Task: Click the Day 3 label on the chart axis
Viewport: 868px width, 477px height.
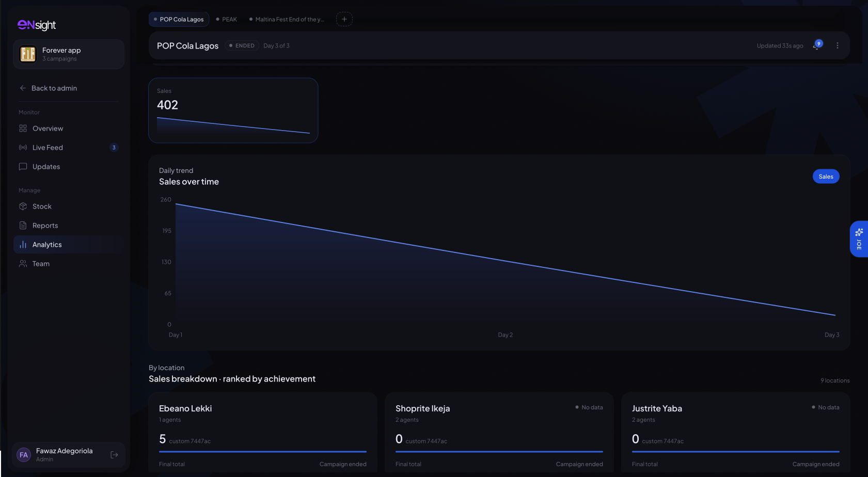Action: click(832, 335)
